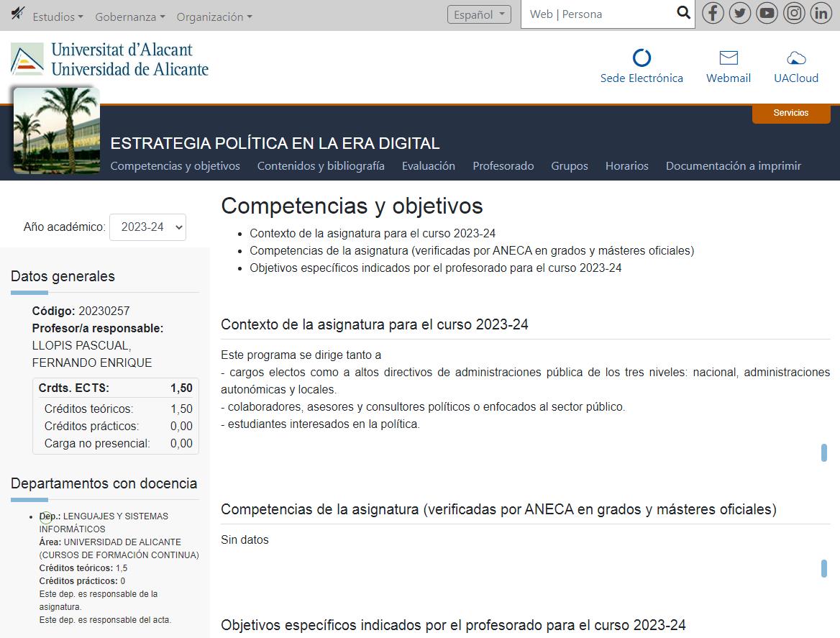This screenshot has height=638, width=840.
Task: Open the university Facebook page icon
Action: [712, 12]
